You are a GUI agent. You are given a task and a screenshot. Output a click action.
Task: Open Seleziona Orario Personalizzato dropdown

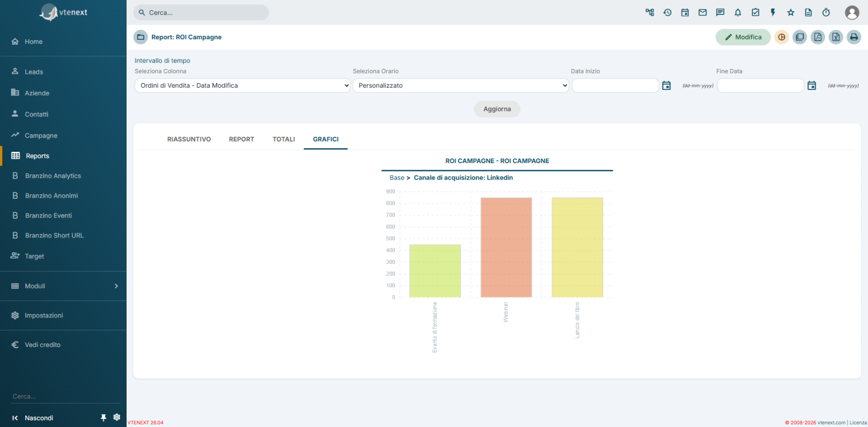click(x=461, y=86)
